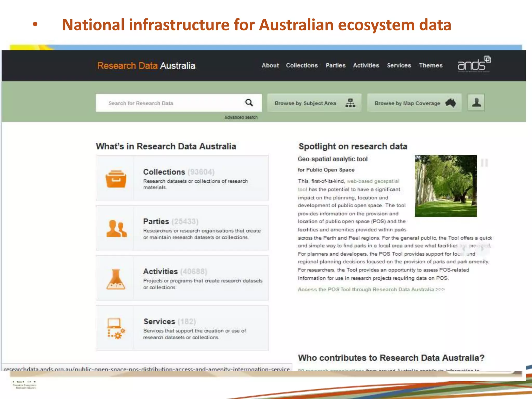This screenshot has height=399, width=532.
Task: Click the Services (182) heading
Action: 170,322
